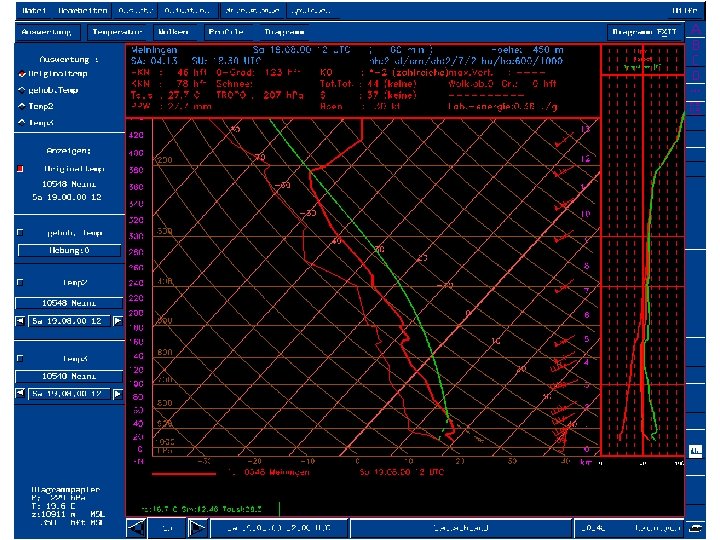Click the Temp3 date field
Viewport: 720px width, 540px height.
(69, 394)
